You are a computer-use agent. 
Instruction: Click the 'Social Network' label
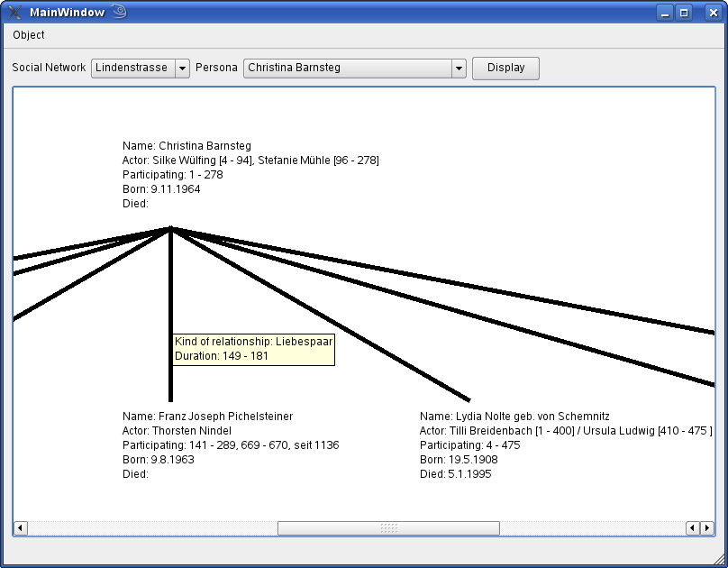point(49,68)
